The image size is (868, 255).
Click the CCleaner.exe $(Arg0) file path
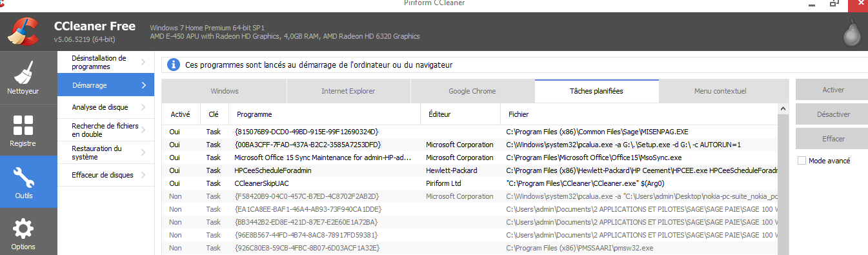coord(583,183)
